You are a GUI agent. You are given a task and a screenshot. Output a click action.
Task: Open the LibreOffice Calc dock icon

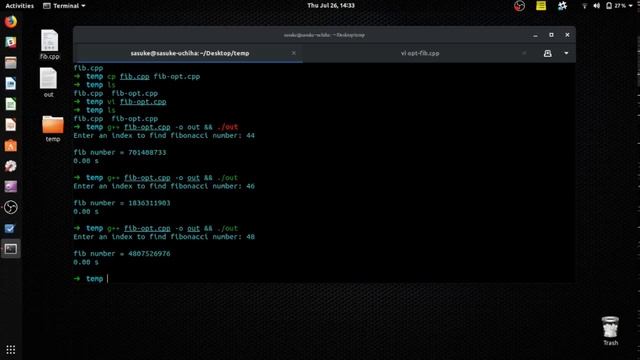[x=11, y=104]
